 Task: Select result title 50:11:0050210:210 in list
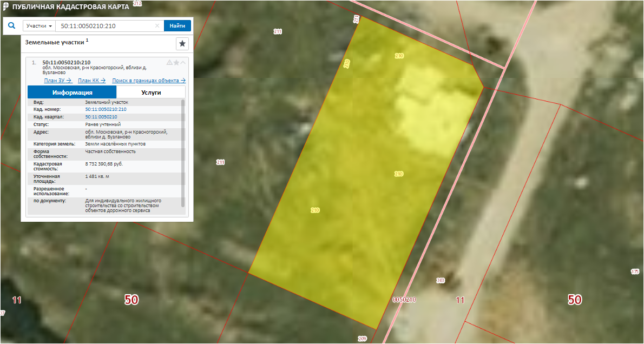pyautogui.click(x=66, y=62)
